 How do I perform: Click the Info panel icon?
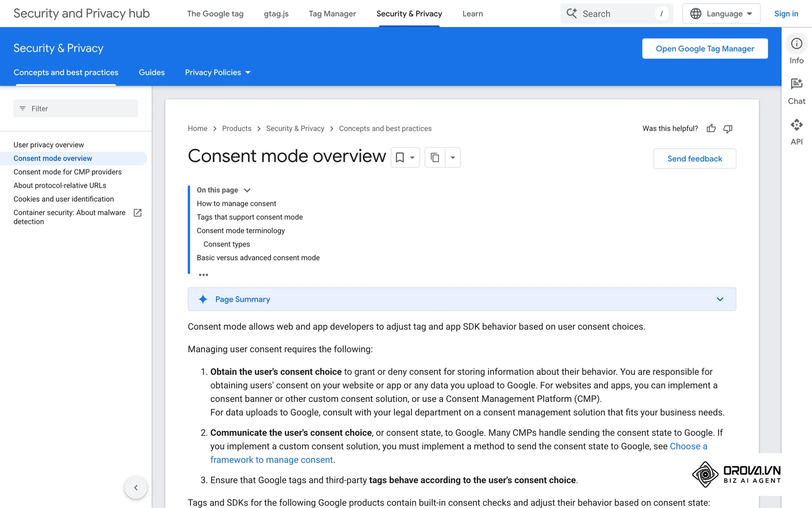pos(796,44)
